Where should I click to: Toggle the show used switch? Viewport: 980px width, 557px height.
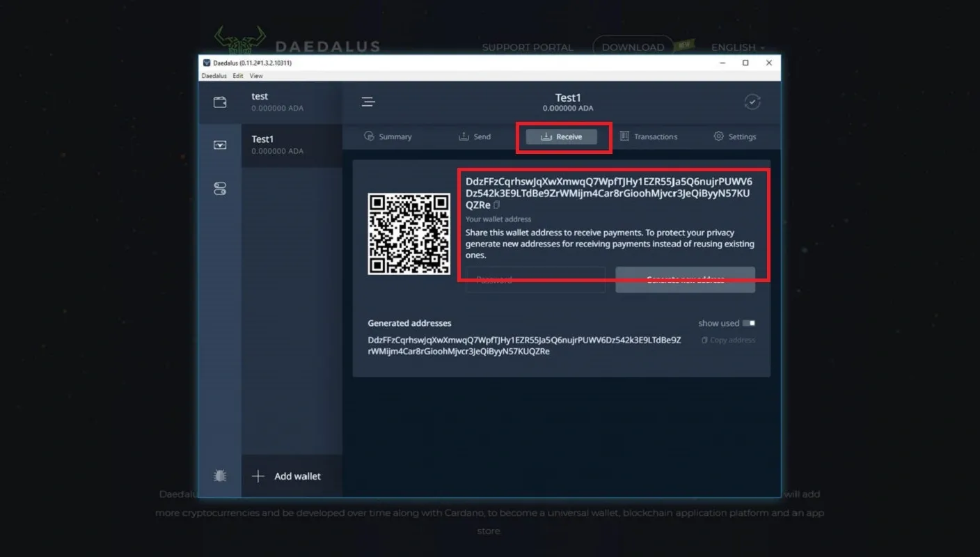coord(749,323)
